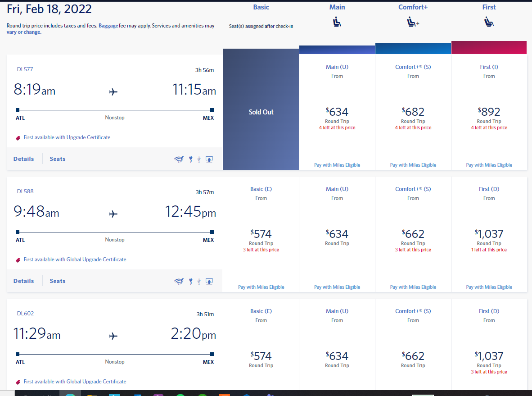The width and height of the screenshot is (532, 396).
Task: Click the USB port icon on DL588
Action: [199, 281]
